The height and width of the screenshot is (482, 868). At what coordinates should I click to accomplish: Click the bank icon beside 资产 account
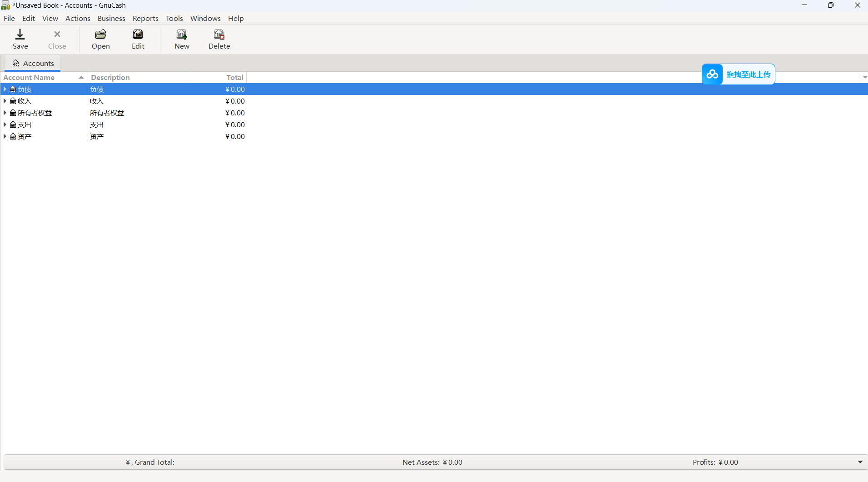[x=13, y=137]
